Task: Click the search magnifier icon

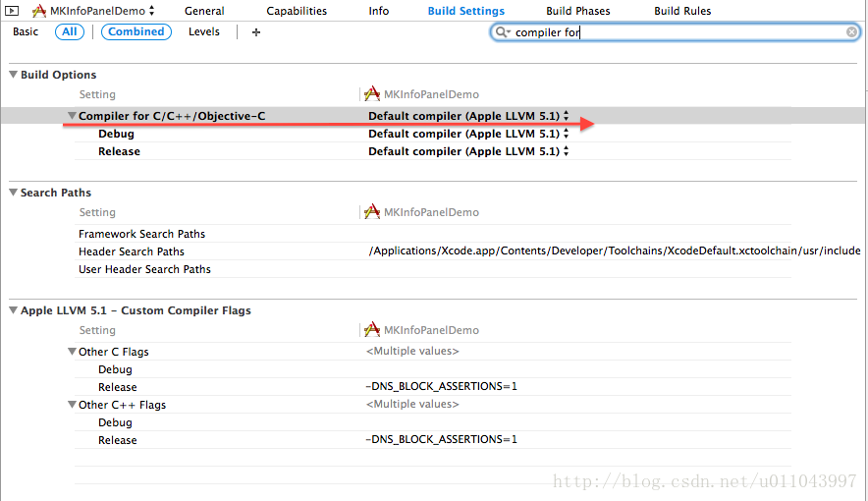Action: pos(502,32)
